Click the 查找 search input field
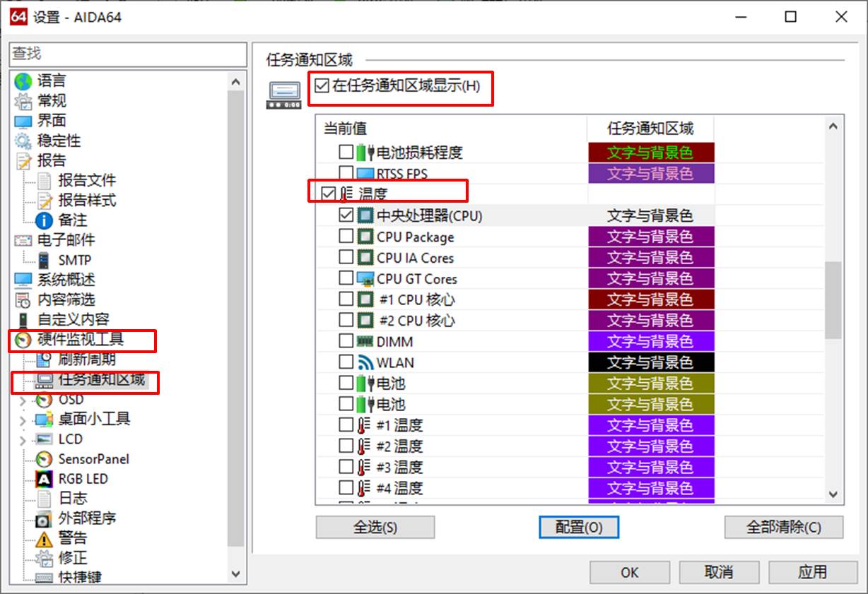 [x=127, y=54]
